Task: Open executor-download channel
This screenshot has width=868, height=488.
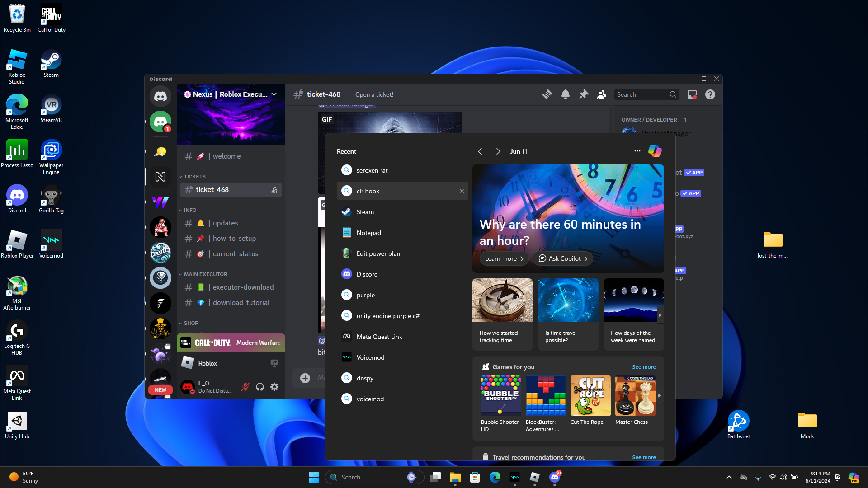Action: 243,287
